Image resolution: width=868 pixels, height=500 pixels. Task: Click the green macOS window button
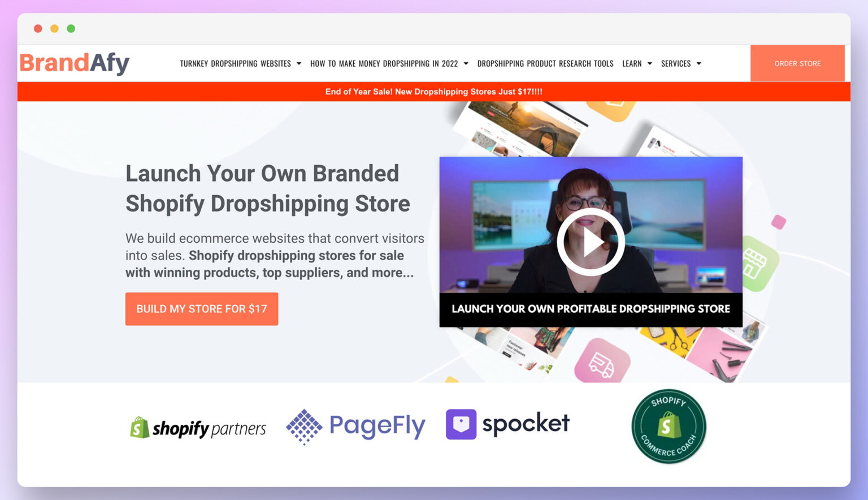(x=71, y=28)
